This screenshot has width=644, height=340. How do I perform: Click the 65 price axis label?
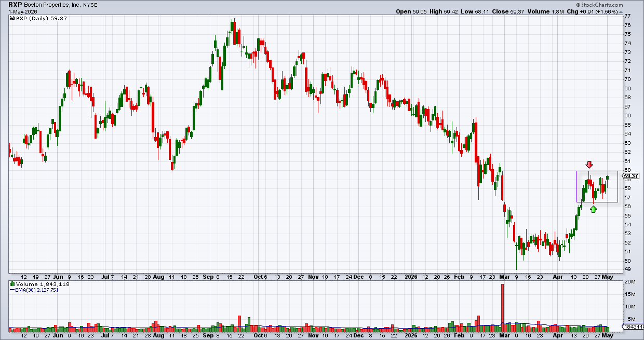[627, 125]
